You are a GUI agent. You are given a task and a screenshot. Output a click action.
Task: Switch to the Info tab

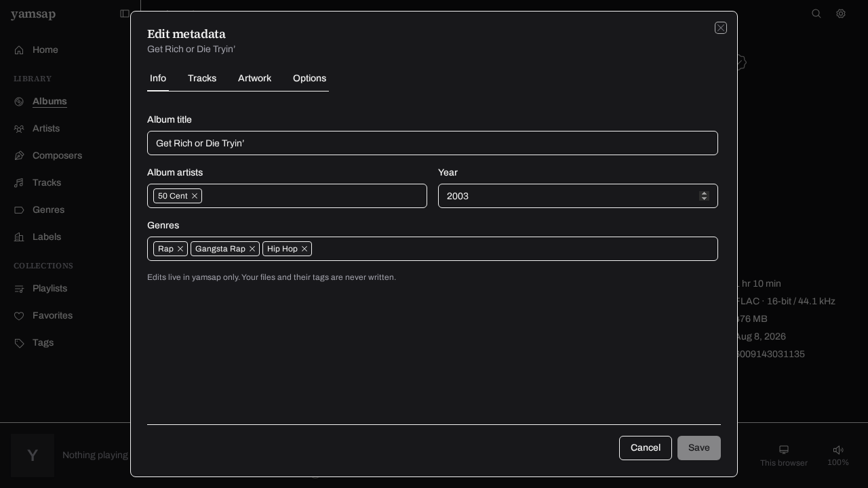point(158,79)
